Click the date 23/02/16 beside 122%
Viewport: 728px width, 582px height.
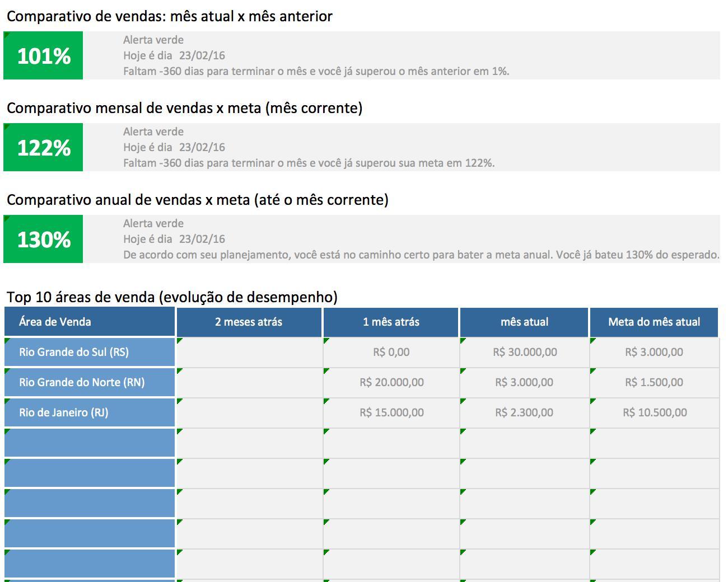[x=202, y=147]
